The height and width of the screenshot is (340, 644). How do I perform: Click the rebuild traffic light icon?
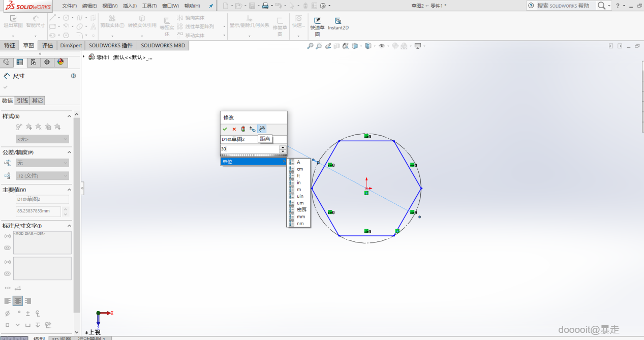pos(243,129)
